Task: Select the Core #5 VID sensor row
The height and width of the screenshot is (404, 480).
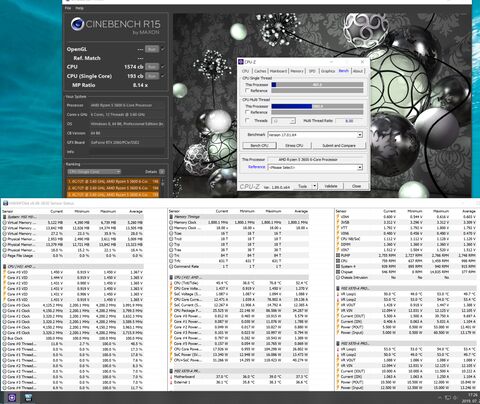Action: (73, 300)
